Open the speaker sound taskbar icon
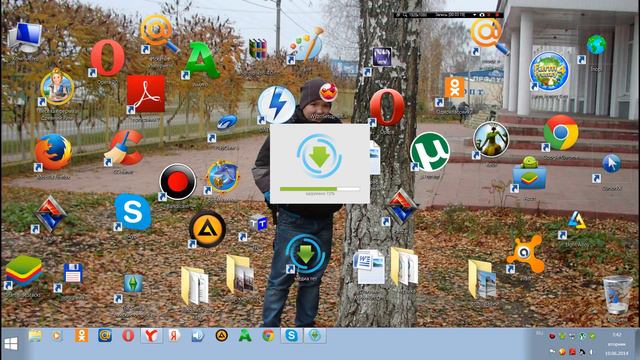Screen dimensions: 640x360 198,336
